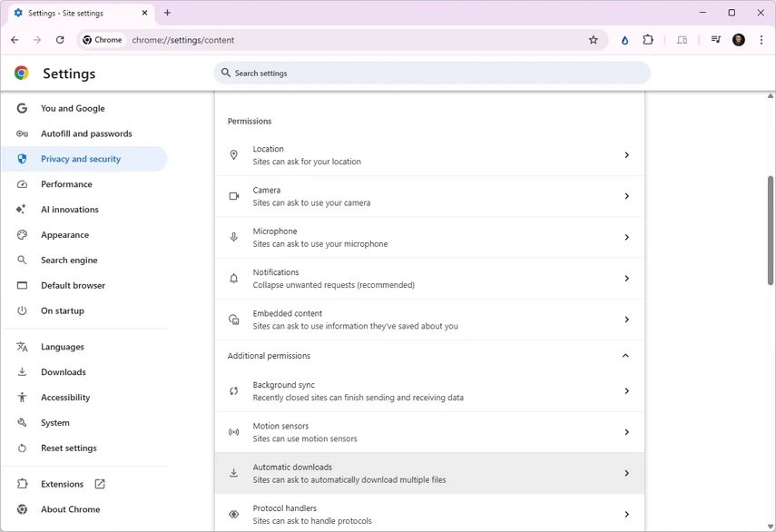Expand Protocol handlers settings
776x532 pixels.
626,514
